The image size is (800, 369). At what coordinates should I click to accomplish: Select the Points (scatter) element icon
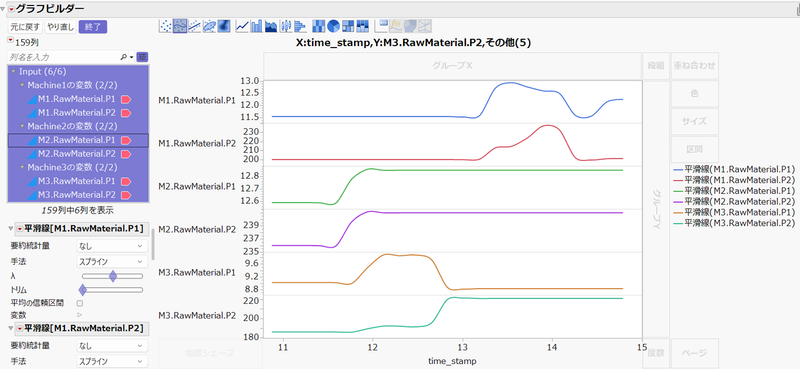[x=165, y=26]
